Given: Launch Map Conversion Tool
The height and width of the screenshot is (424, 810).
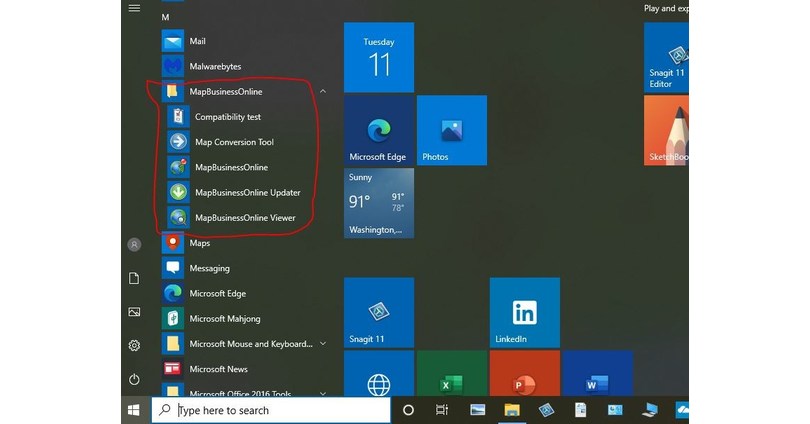Looking at the screenshot, I should [x=233, y=142].
